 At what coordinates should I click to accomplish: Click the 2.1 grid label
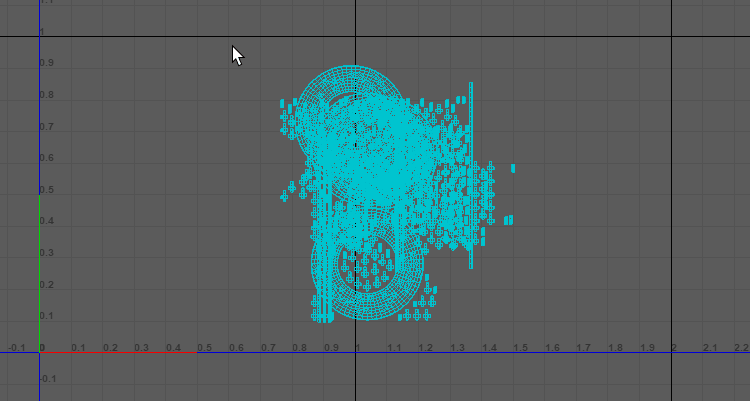tap(710, 348)
